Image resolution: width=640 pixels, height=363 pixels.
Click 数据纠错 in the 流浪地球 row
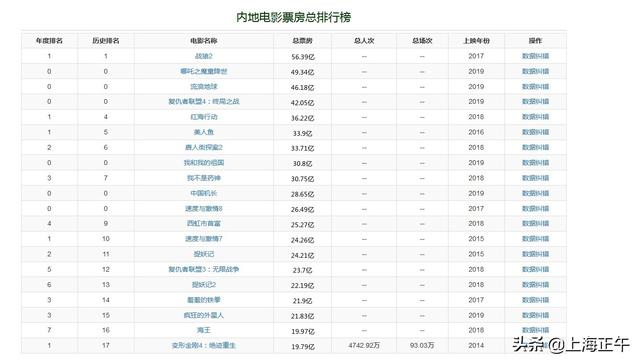(x=535, y=87)
